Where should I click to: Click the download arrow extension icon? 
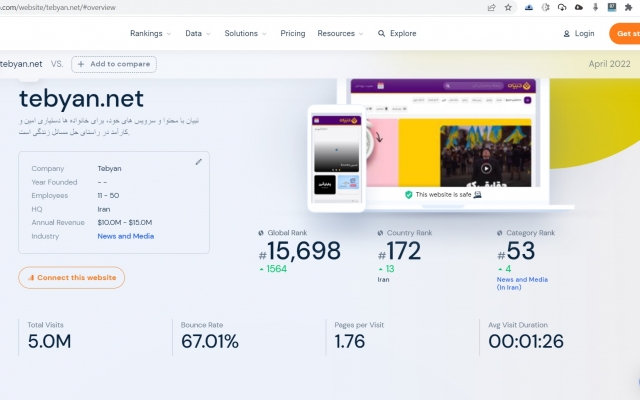coord(595,7)
